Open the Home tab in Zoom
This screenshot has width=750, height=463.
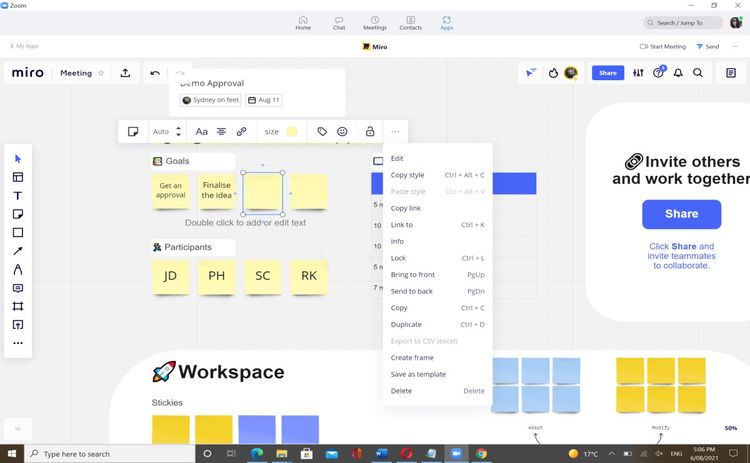pos(303,23)
